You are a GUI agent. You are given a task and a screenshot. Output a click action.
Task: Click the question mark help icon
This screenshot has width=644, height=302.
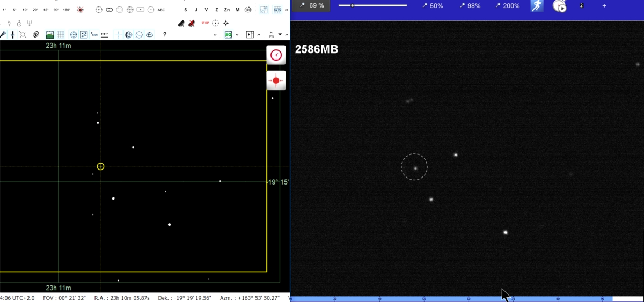165,35
